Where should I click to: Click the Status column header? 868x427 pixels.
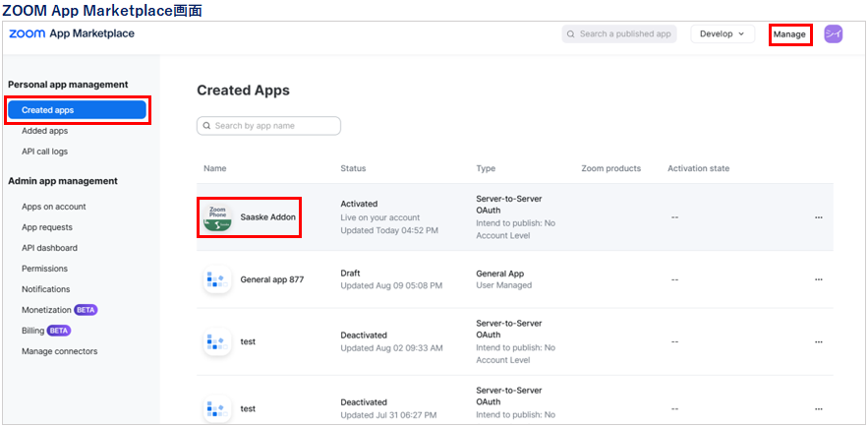coord(353,168)
